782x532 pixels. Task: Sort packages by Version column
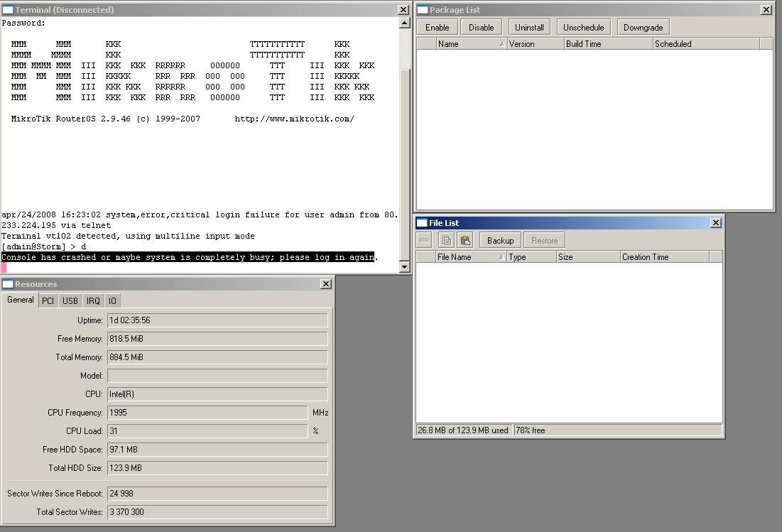(536, 44)
